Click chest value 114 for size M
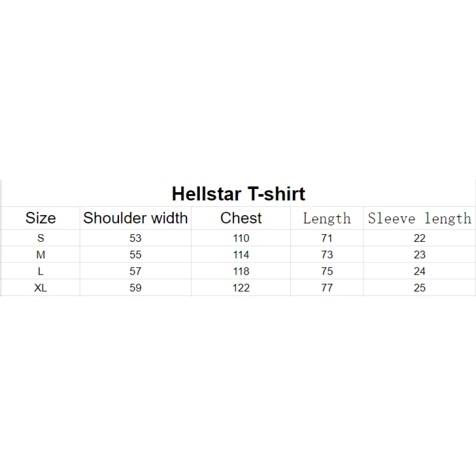This screenshot has width=476, height=476. [x=241, y=254]
